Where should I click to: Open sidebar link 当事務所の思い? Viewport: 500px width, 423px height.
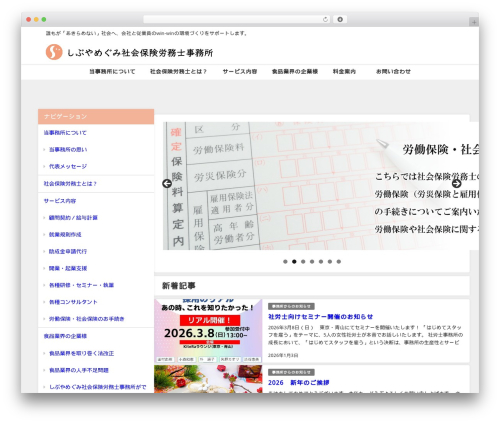click(x=68, y=150)
